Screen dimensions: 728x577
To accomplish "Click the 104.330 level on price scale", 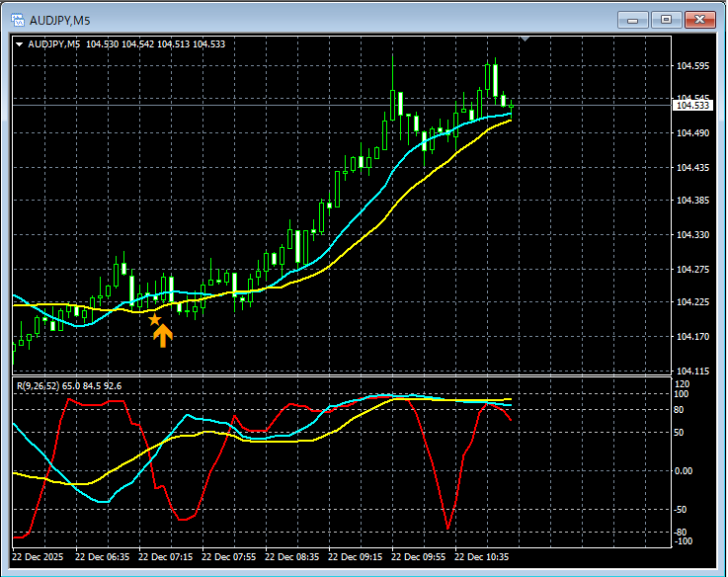I will point(693,235).
